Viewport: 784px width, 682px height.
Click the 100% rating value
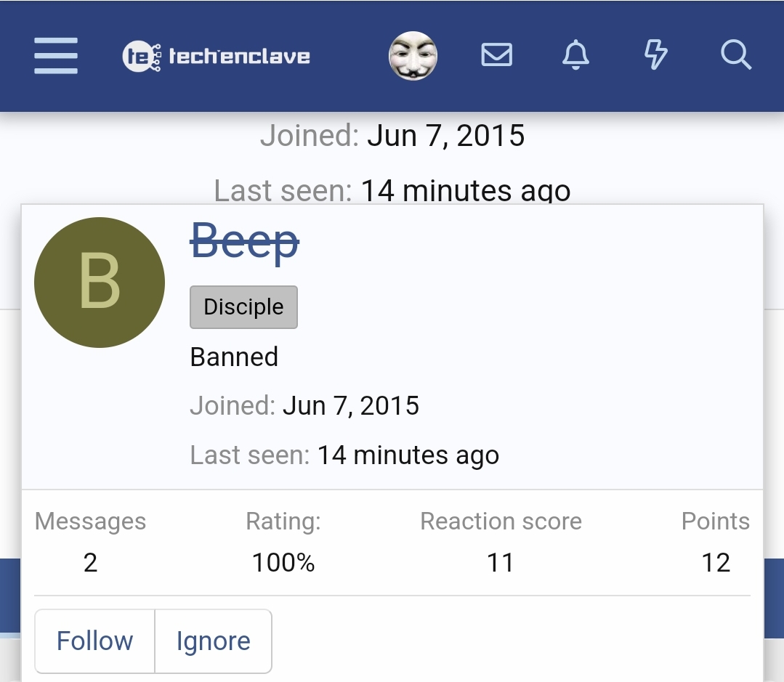point(283,563)
